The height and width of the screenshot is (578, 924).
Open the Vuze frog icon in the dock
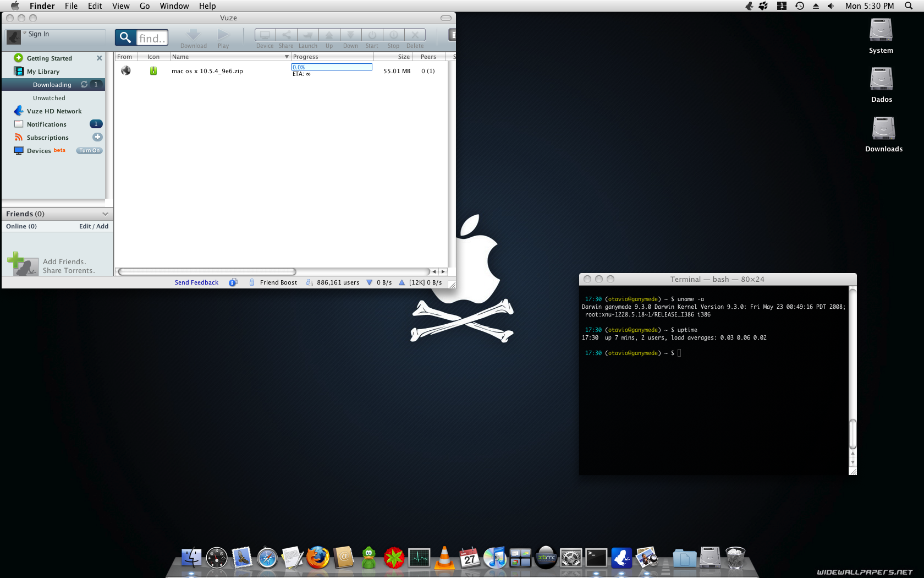pyautogui.click(x=621, y=558)
